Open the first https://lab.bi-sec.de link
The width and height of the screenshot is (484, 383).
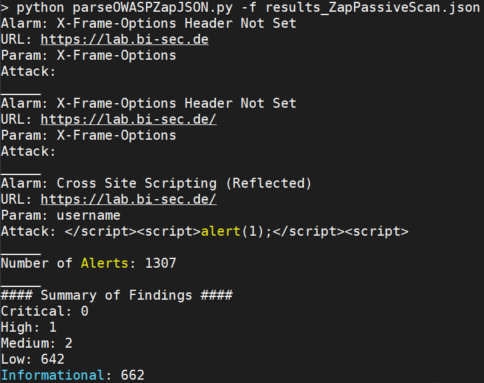point(125,39)
